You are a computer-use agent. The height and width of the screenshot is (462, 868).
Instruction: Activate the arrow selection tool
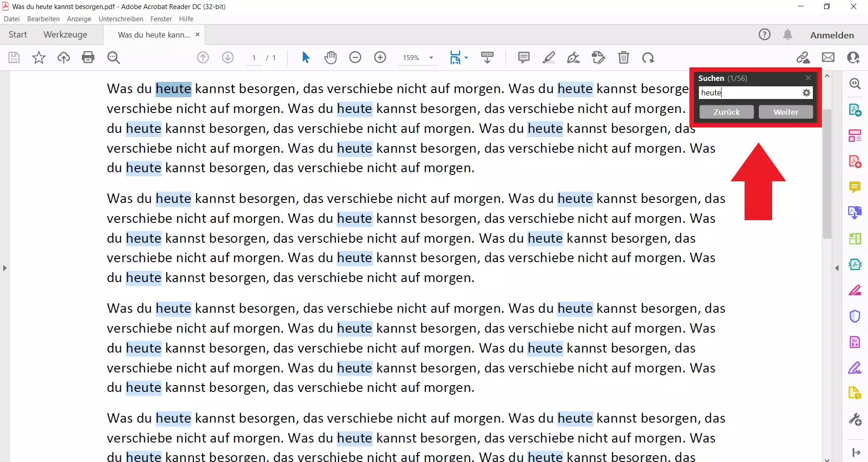pos(306,57)
